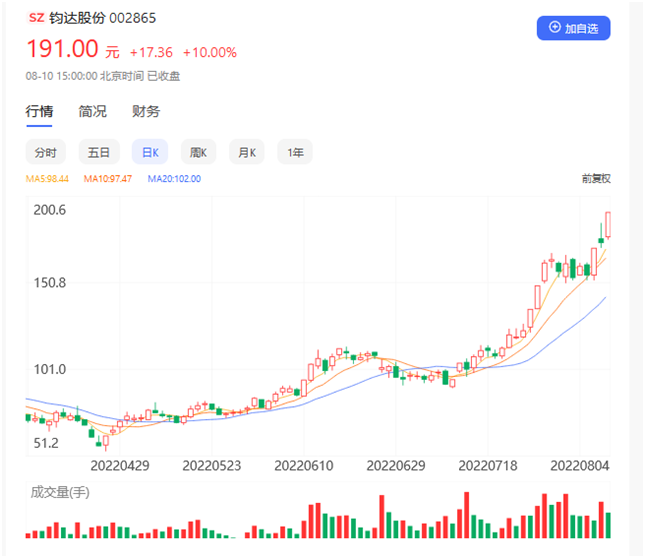This screenshot has width=645, height=558.
Task: Select the 分时 chart period
Action: [46, 152]
